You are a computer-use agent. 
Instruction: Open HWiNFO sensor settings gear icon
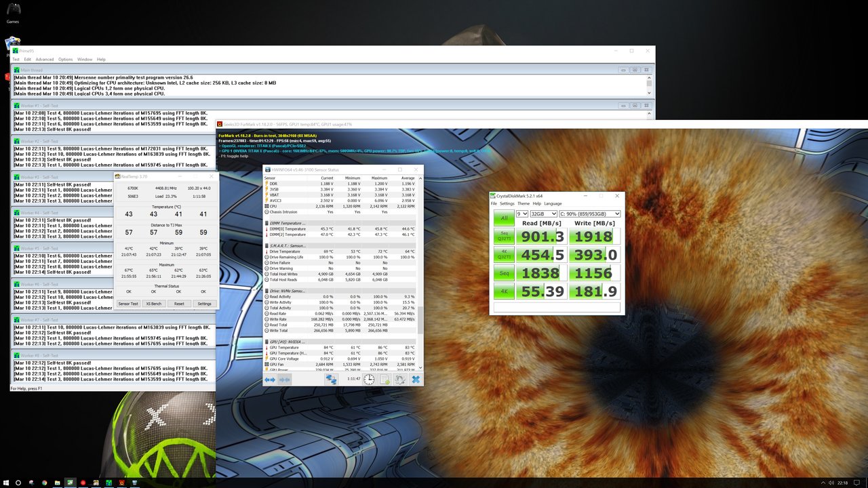(400, 380)
